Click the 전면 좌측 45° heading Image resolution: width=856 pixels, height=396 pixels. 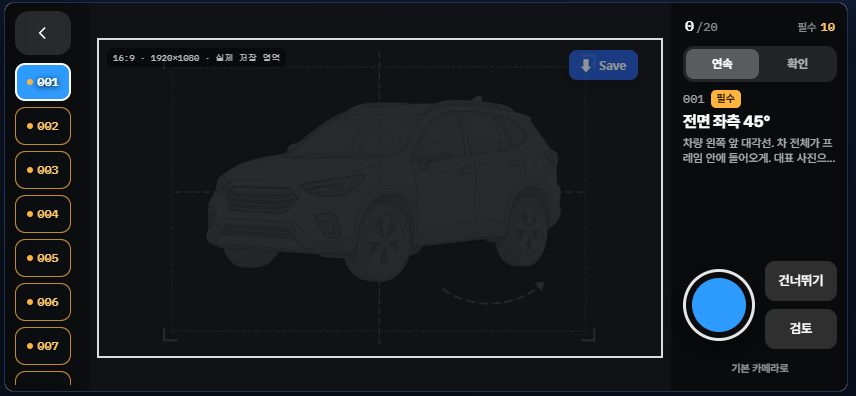(x=726, y=121)
